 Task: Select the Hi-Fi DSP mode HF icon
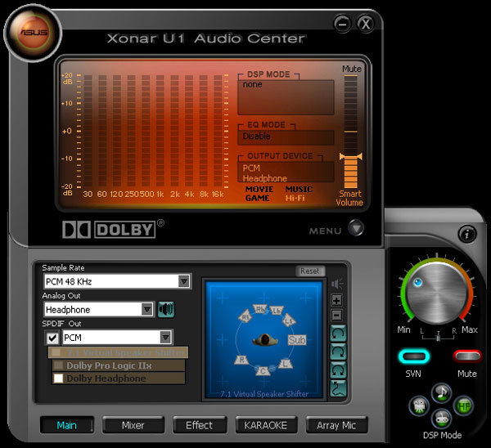click(x=464, y=405)
